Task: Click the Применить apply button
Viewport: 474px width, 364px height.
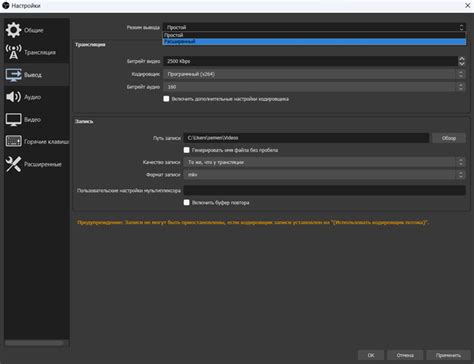Action: tap(448, 355)
